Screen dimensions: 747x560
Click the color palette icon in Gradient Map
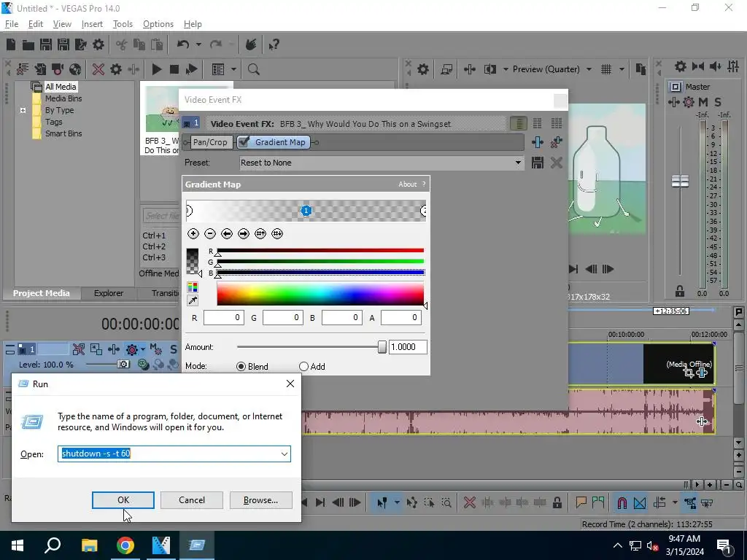click(193, 287)
